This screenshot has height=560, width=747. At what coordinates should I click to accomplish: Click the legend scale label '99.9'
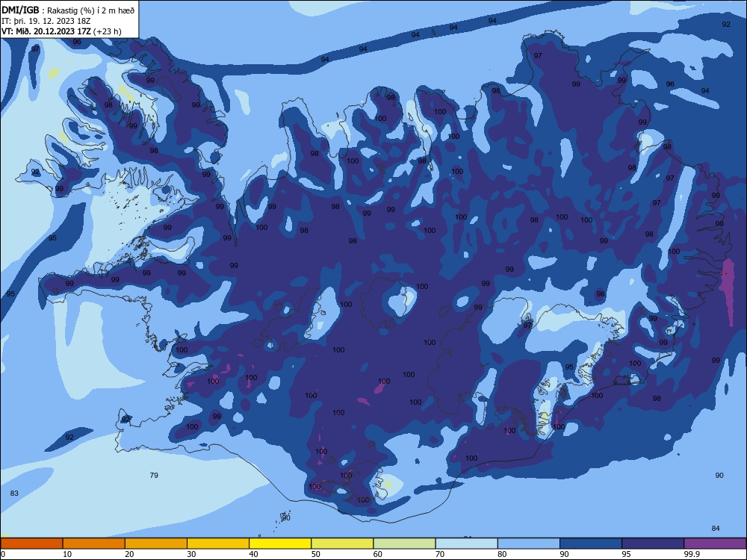pyautogui.click(x=692, y=554)
